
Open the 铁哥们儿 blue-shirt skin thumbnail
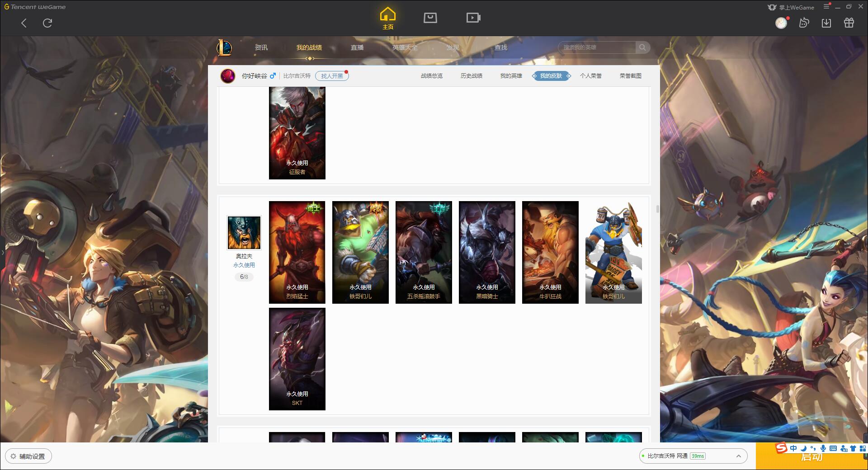pyautogui.click(x=613, y=252)
